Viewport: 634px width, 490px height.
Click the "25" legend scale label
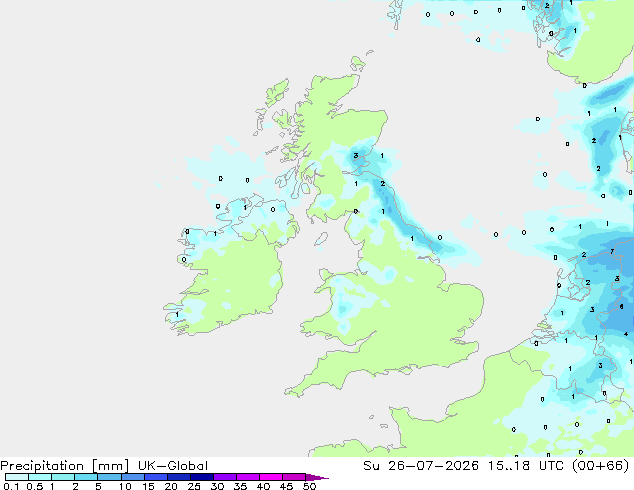click(x=194, y=486)
